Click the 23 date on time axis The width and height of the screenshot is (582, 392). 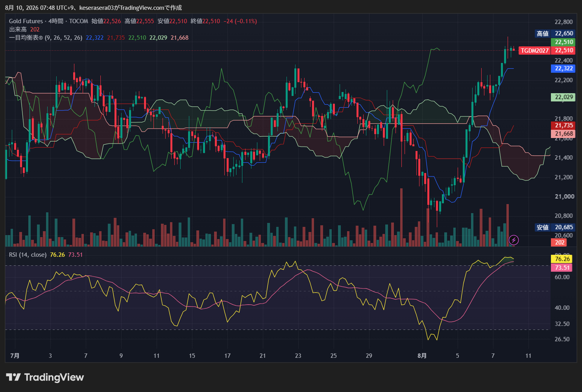click(298, 355)
